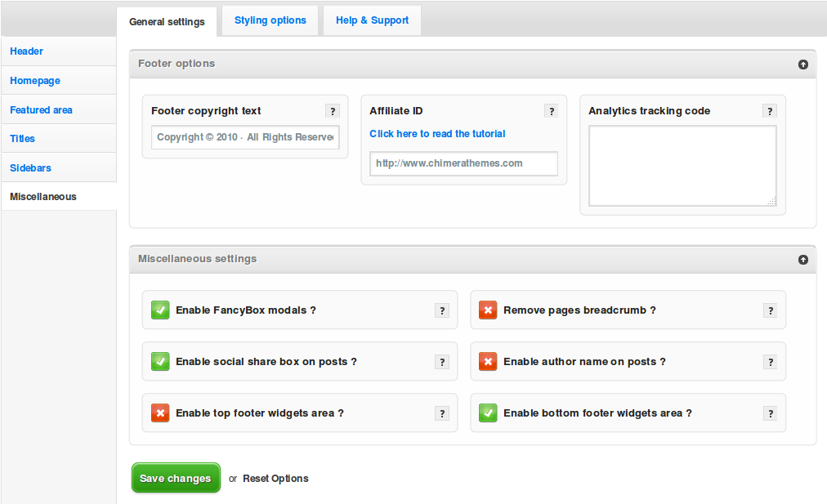Collapse the Footer options panel
Screen dimensions: 827x504
[802, 64]
